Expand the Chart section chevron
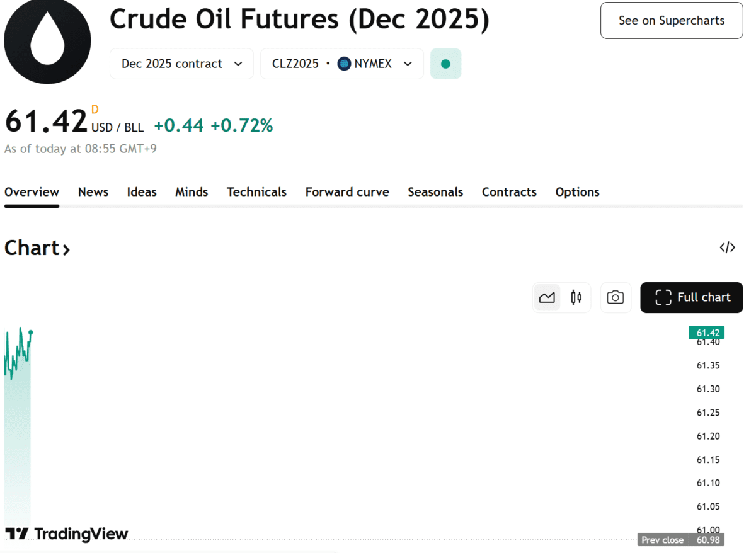This screenshot has height=553, width=756. point(66,249)
